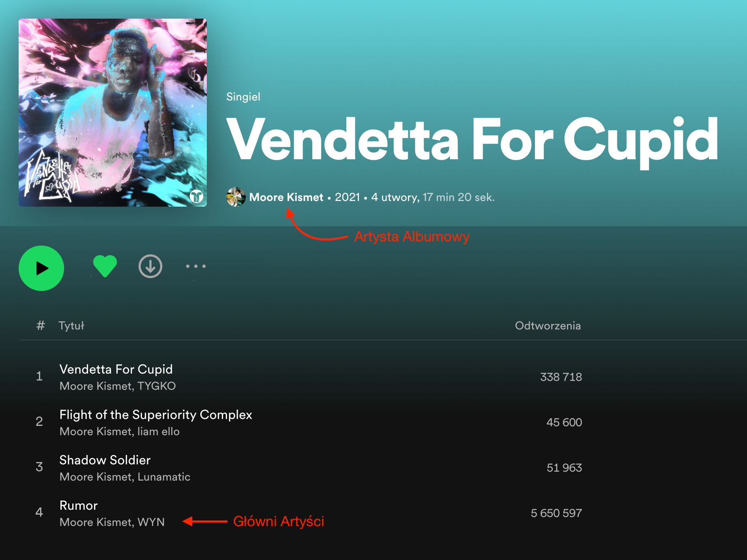Play the Vendetta For Cupid single
This screenshot has height=560, width=747.
(41, 268)
